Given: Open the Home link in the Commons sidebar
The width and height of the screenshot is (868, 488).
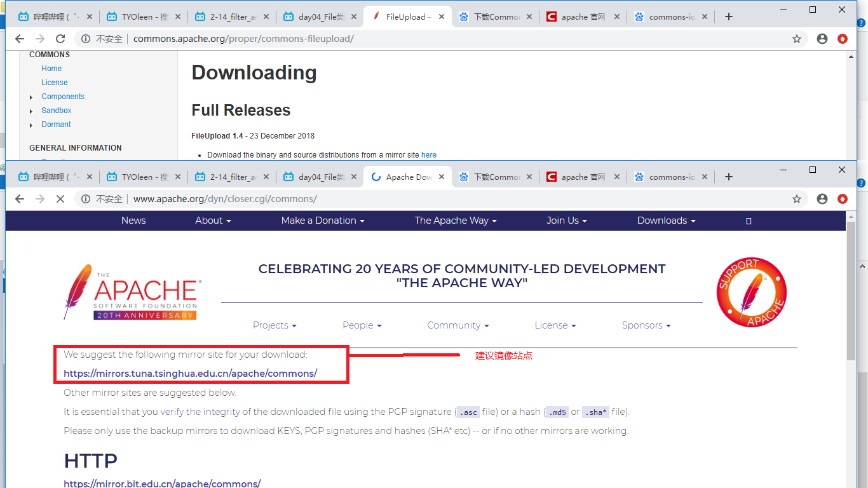Looking at the screenshot, I should (x=51, y=69).
